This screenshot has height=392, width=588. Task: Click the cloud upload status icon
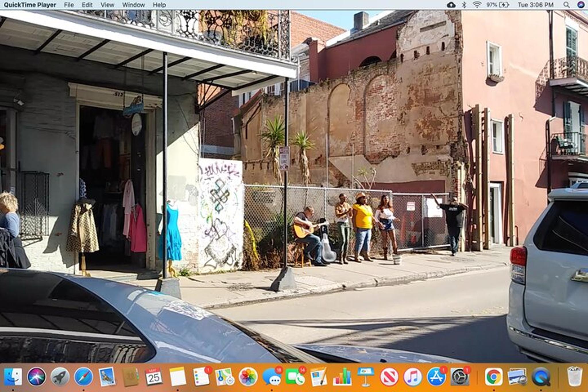tap(451, 5)
